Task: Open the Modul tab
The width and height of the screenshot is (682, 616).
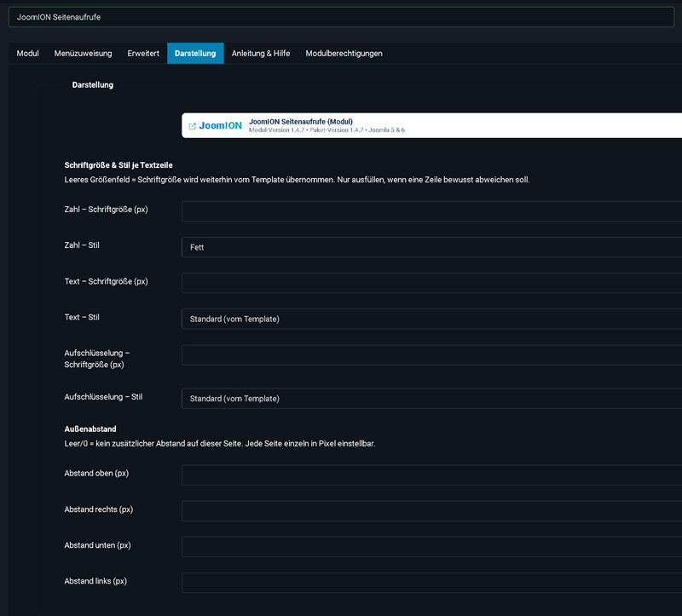Action: tap(28, 54)
